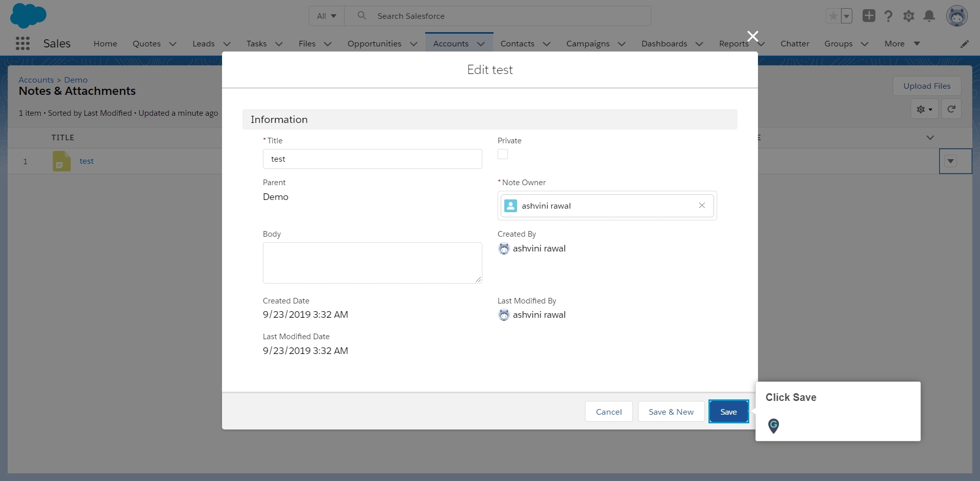980x481 pixels.
Task: Go to the Home tab
Action: (106, 44)
